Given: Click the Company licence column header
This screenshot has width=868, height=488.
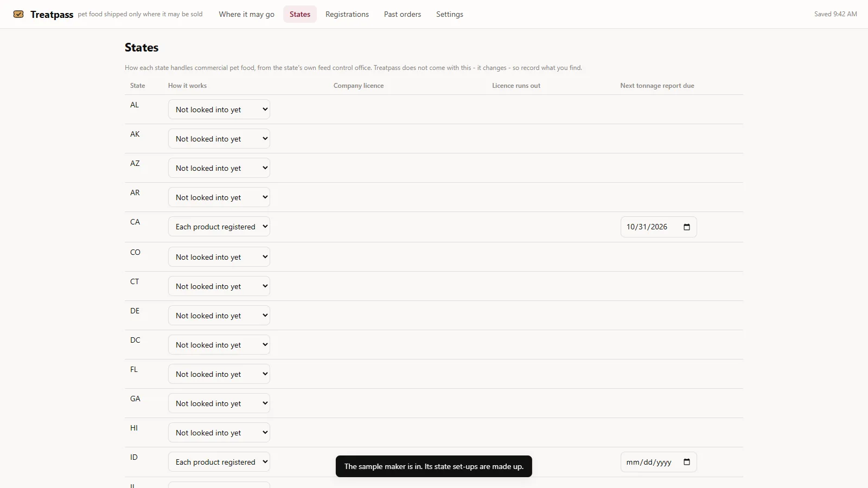Looking at the screenshot, I should coord(359,86).
